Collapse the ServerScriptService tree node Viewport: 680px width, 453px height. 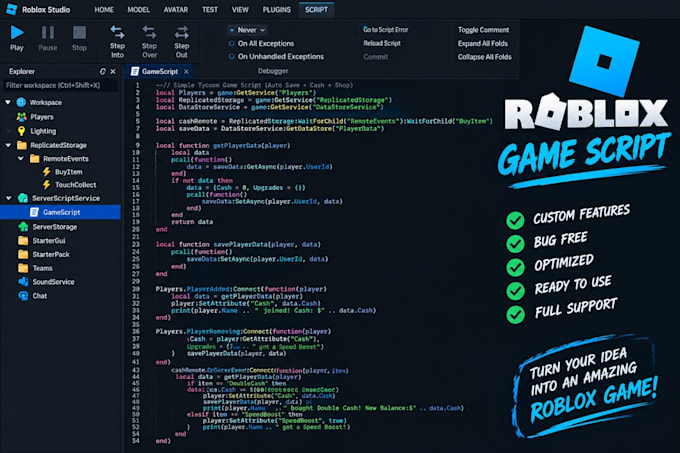(x=8, y=198)
